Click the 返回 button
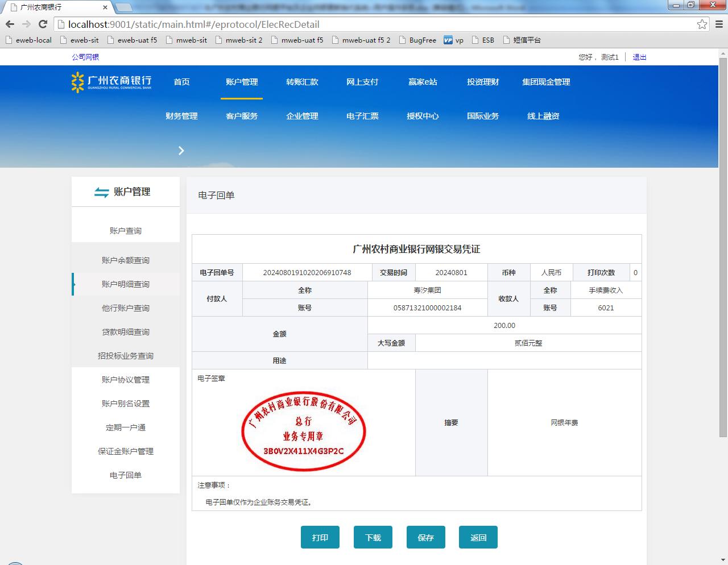 pos(478,537)
